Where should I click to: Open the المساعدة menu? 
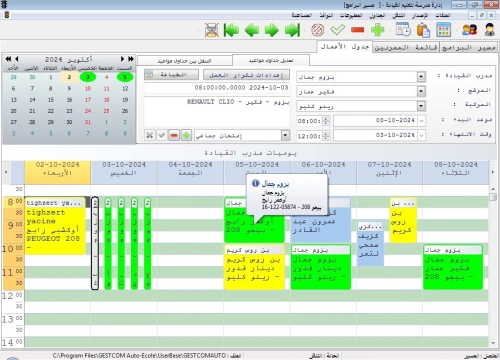(x=301, y=15)
